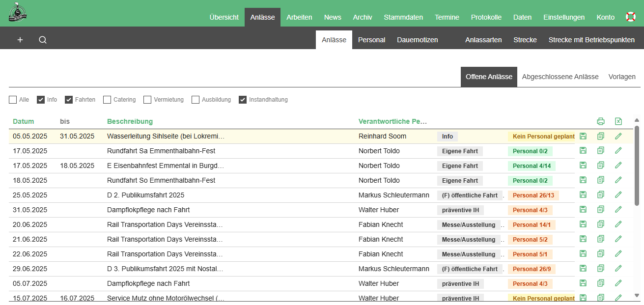Edit the Dampflokpflege 31.05.2025 entry with pencil
Viewport: 644px width, 305px height.
pos(618,210)
